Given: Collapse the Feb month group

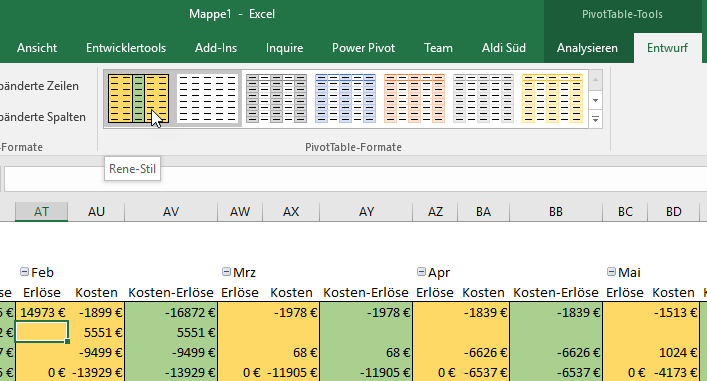Looking at the screenshot, I should click(24, 271).
